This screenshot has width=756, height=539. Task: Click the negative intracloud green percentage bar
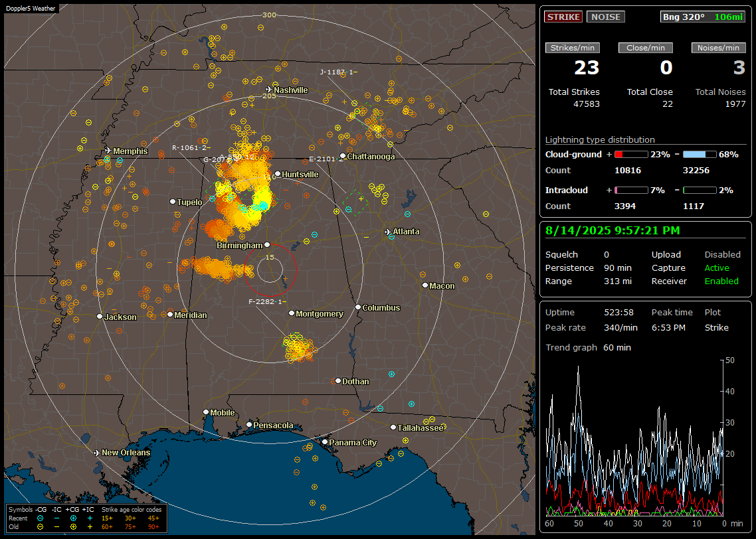tap(699, 191)
